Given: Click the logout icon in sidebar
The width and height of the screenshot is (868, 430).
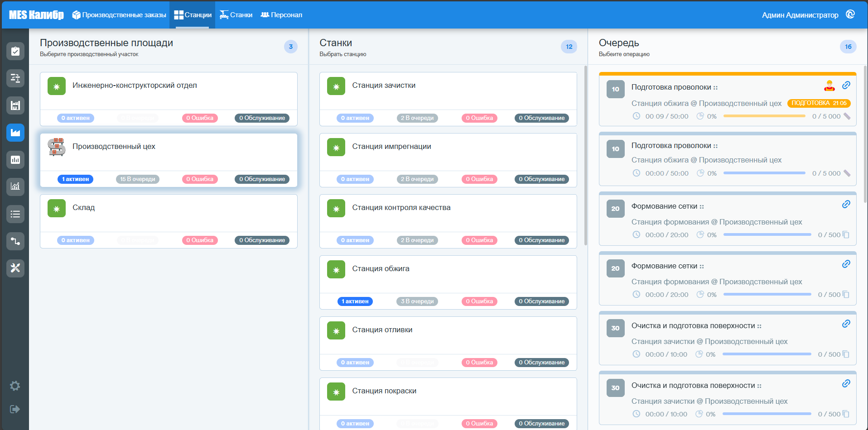Looking at the screenshot, I should [x=15, y=409].
